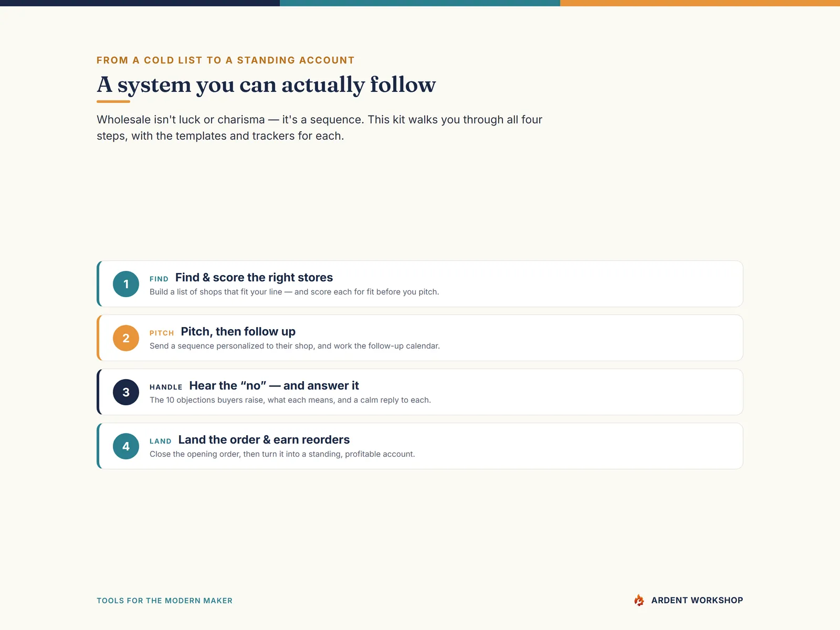Click the step 4 circle badge
840x630 pixels.
pyautogui.click(x=126, y=446)
